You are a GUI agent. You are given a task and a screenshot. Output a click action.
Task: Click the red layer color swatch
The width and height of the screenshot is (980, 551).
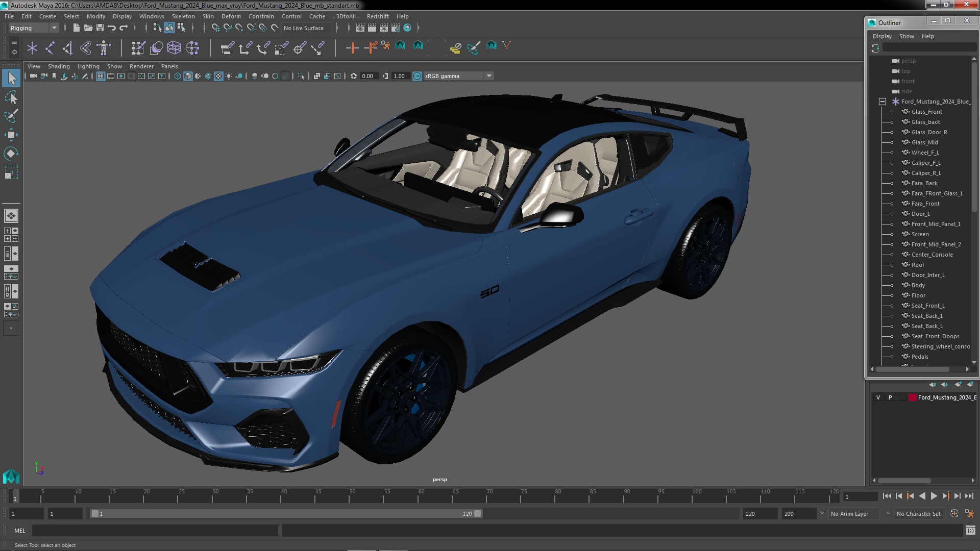912,397
